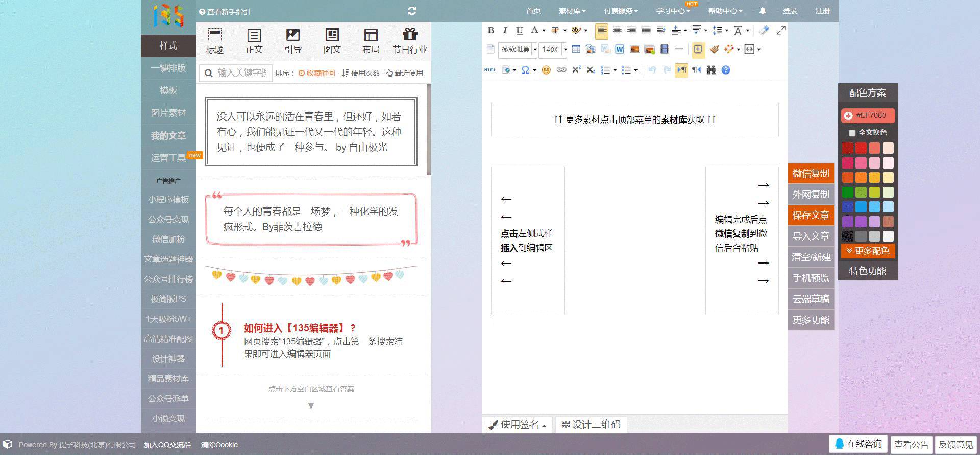The height and width of the screenshot is (455, 980).
Task: Switch to the 正文 style tab
Action: 254,41
